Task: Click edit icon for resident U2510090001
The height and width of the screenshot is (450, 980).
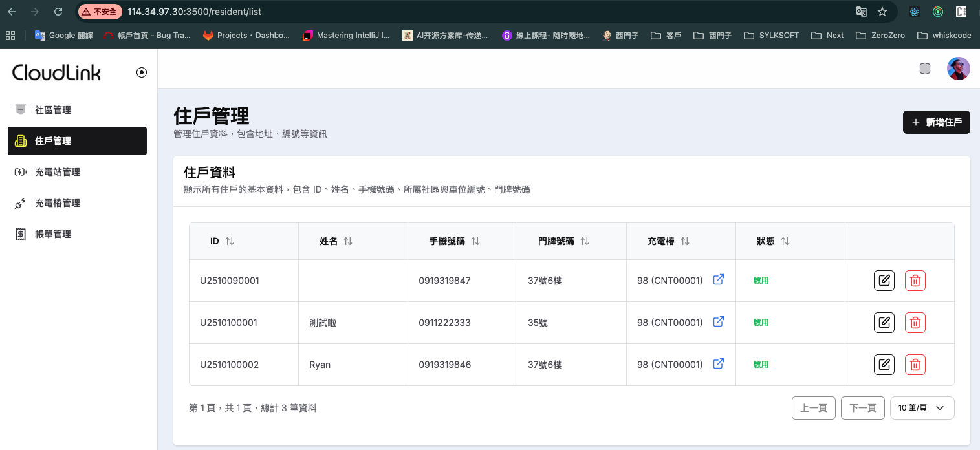Action: tap(884, 281)
